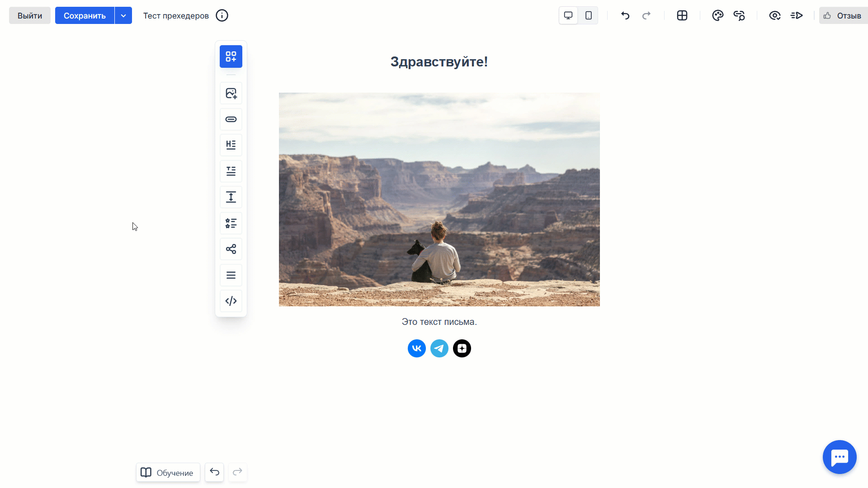Switch to desktop preview mode
Screen dimensions: 868x488
point(568,15)
